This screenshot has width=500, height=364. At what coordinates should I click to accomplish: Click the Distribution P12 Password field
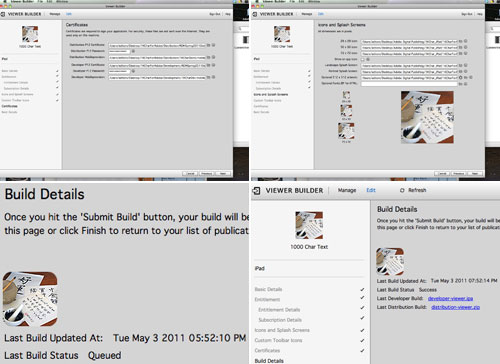coord(119,51)
